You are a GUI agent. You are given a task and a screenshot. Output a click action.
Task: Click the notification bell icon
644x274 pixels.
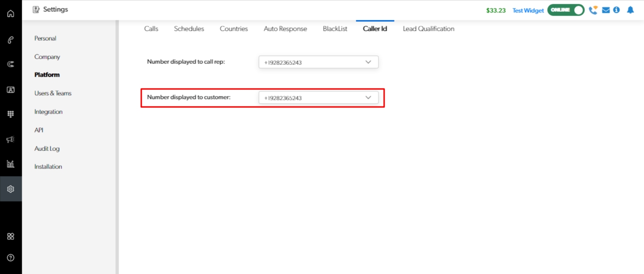[630, 10]
